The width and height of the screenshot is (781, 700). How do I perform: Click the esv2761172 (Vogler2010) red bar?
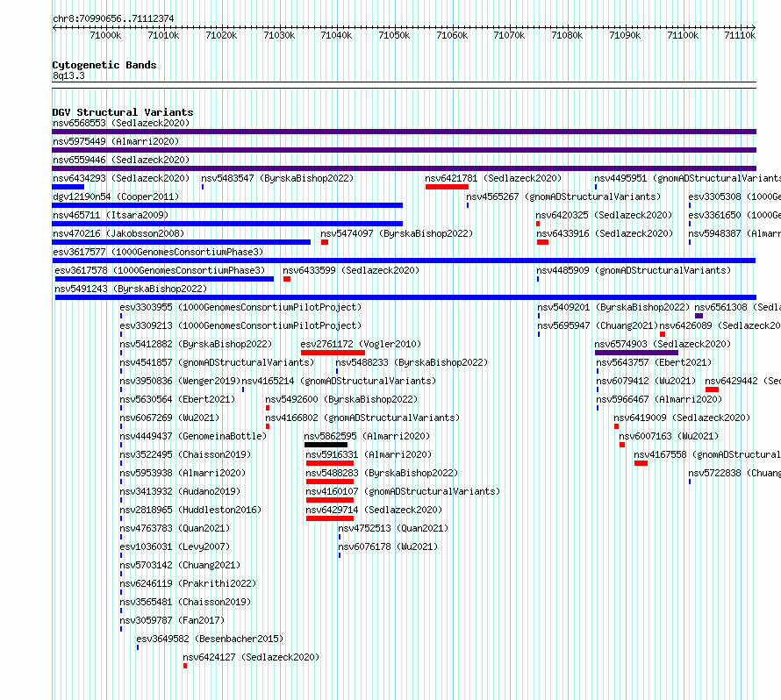click(x=333, y=353)
